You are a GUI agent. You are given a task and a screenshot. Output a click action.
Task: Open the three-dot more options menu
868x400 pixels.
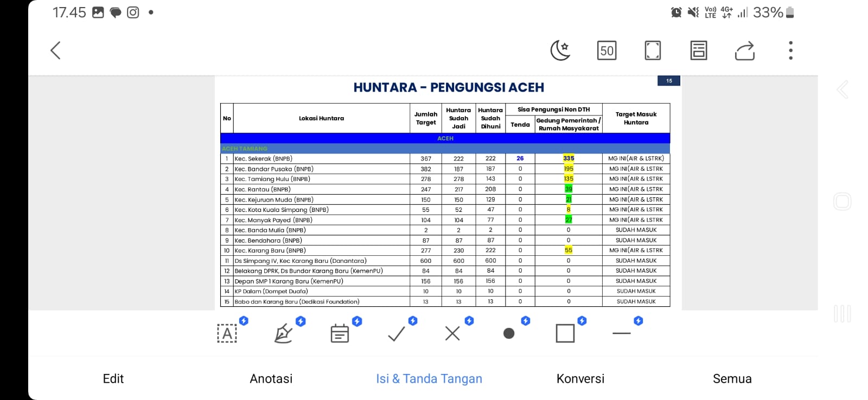[x=790, y=50]
